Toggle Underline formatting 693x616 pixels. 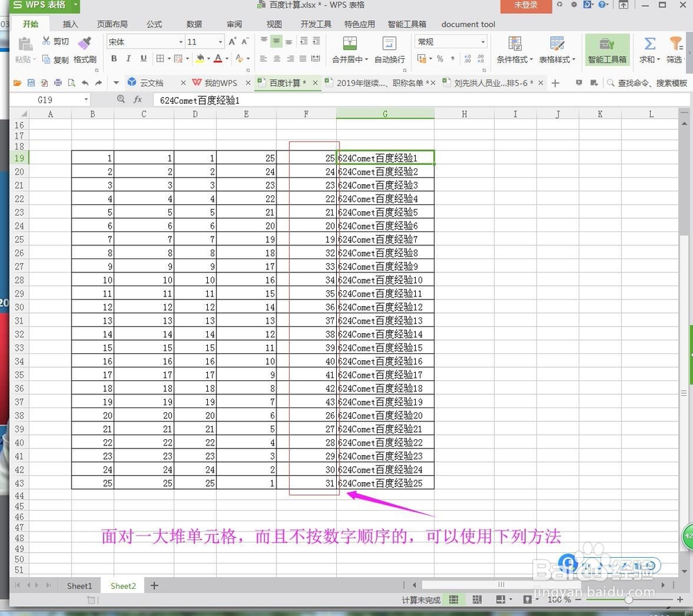click(143, 58)
